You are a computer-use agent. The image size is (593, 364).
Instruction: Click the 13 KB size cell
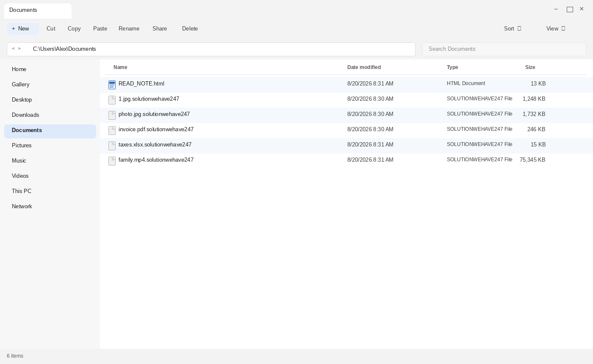[538, 84]
